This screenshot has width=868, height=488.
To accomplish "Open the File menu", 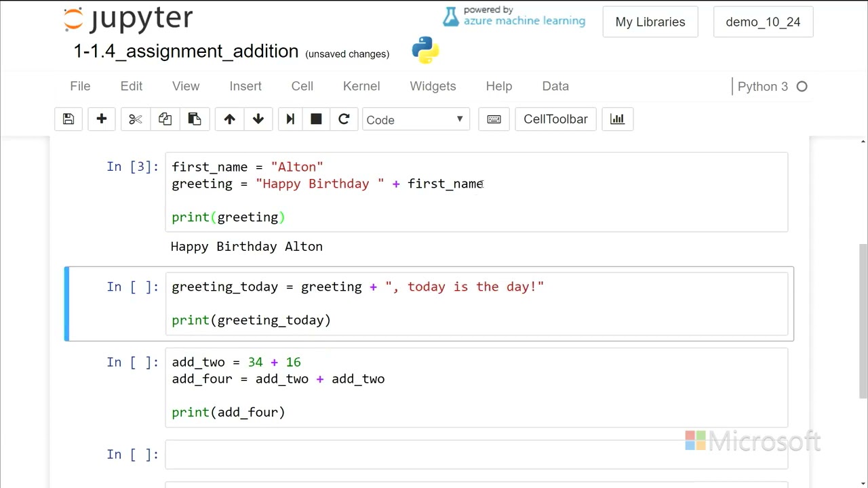I will [80, 86].
